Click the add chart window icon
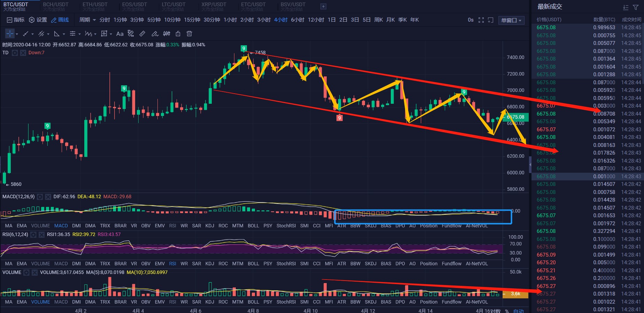 tap(490, 20)
